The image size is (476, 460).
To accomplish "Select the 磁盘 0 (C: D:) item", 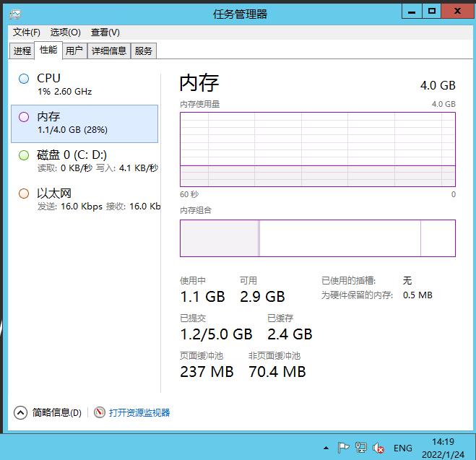I will [85, 161].
